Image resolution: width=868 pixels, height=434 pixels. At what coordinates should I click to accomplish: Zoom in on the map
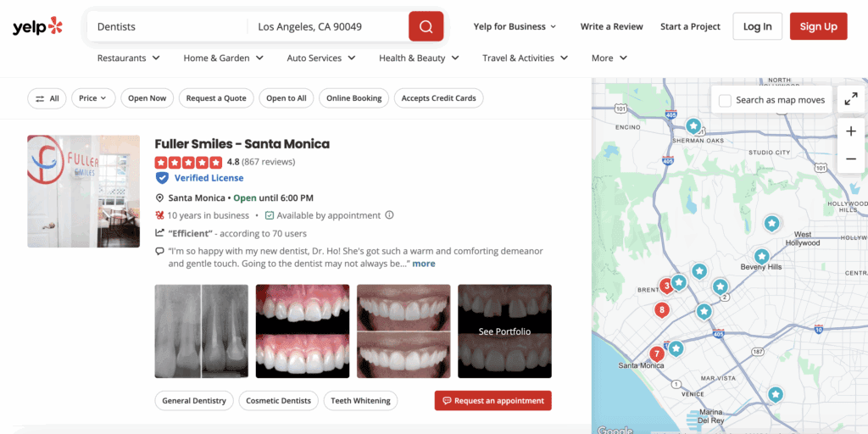(850, 131)
